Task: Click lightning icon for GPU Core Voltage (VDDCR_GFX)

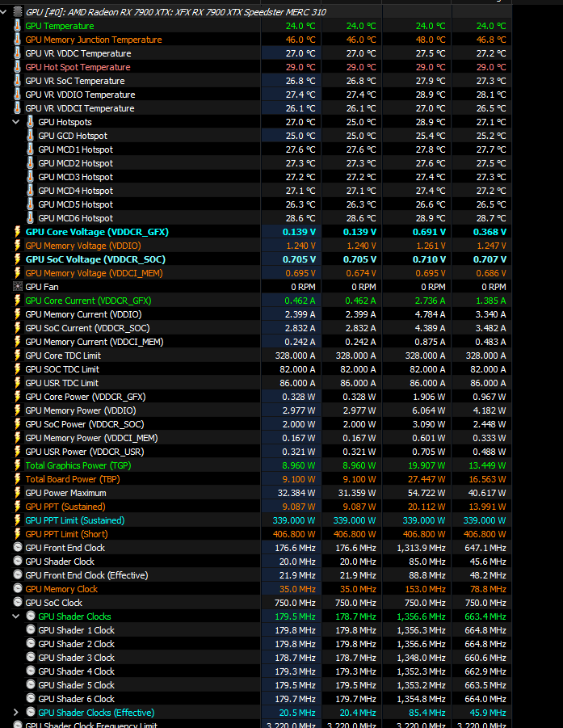Action: click(17, 231)
